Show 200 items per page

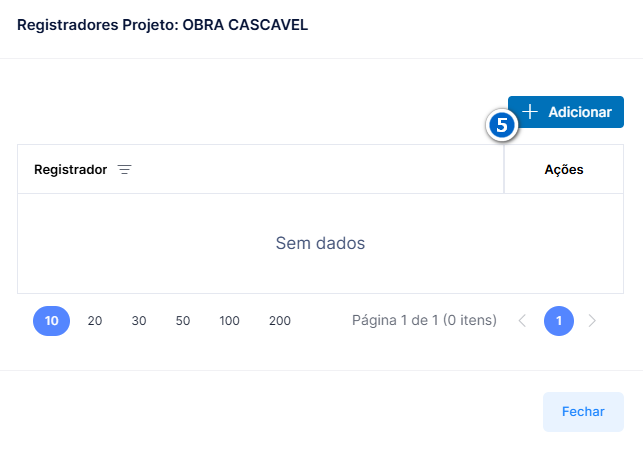(x=280, y=321)
